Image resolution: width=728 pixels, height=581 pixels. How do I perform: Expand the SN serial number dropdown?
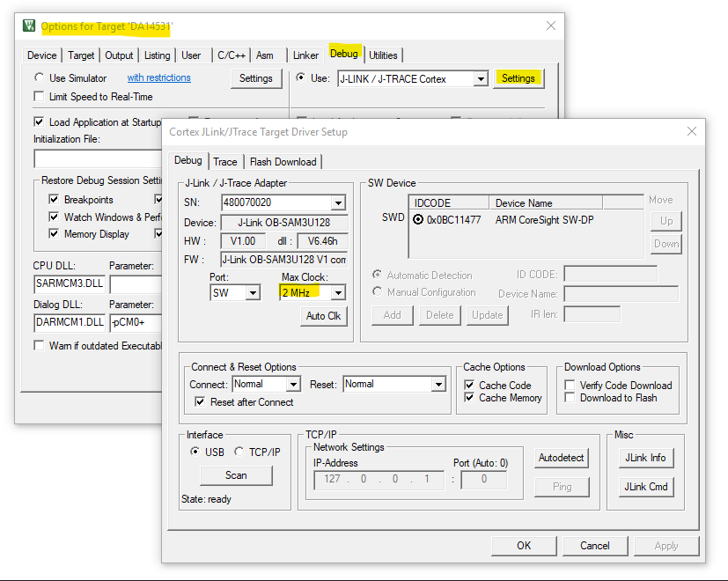pyautogui.click(x=338, y=202)
